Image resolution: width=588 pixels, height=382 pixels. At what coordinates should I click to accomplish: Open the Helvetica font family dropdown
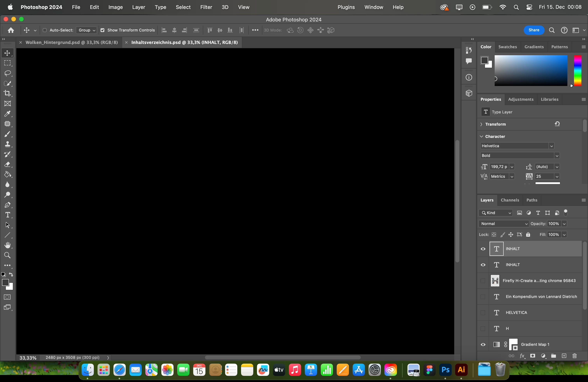[551, 146]
